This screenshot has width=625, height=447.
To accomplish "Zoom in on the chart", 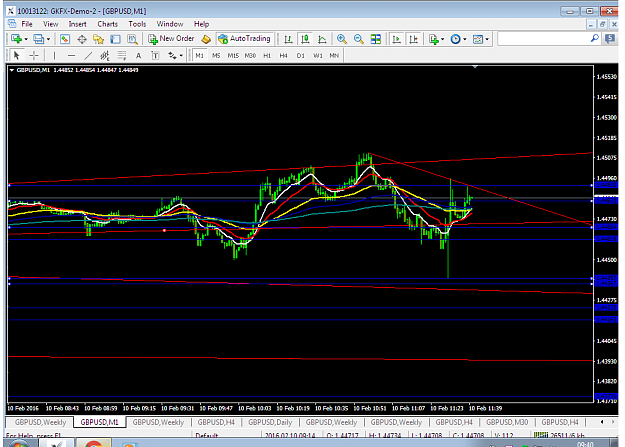I will 342,39.
